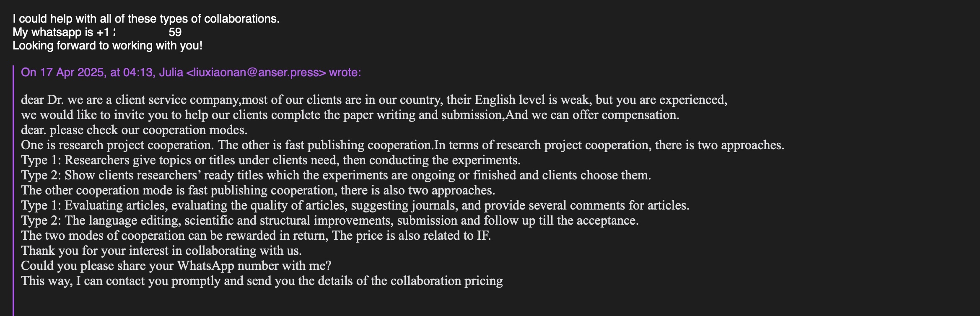Click "Thank you for your interest" line
The image size is (980, 316).
[161, 251]
